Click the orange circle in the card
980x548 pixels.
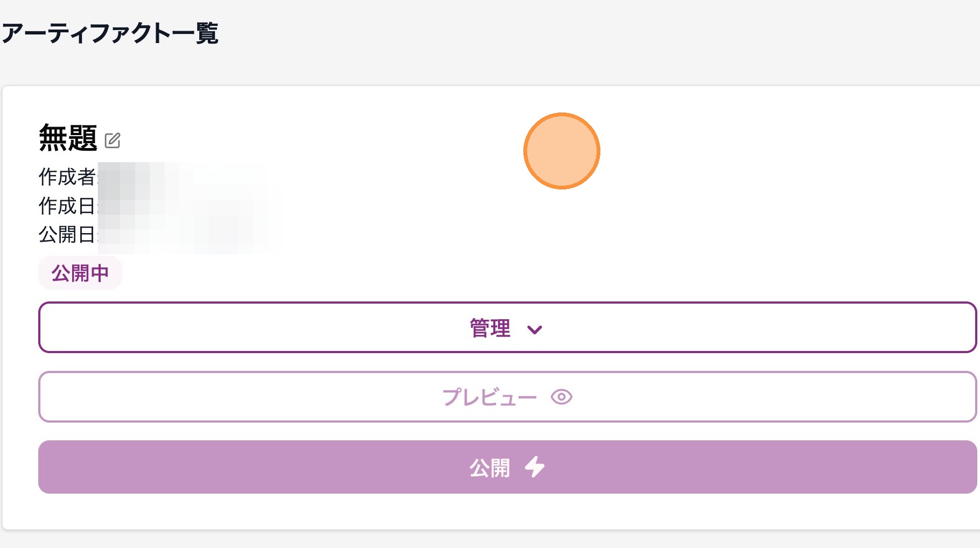pyautogui.click(x=562, y=151)
